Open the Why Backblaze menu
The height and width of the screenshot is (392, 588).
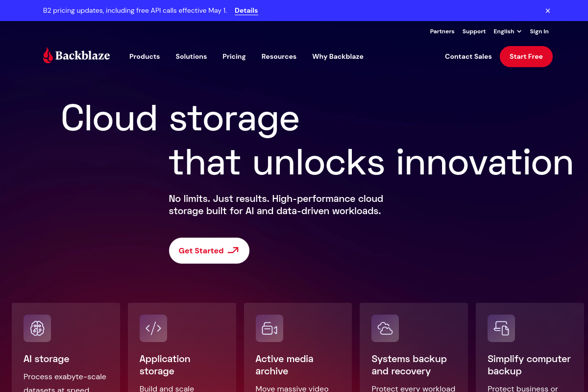tap(338, 56)
